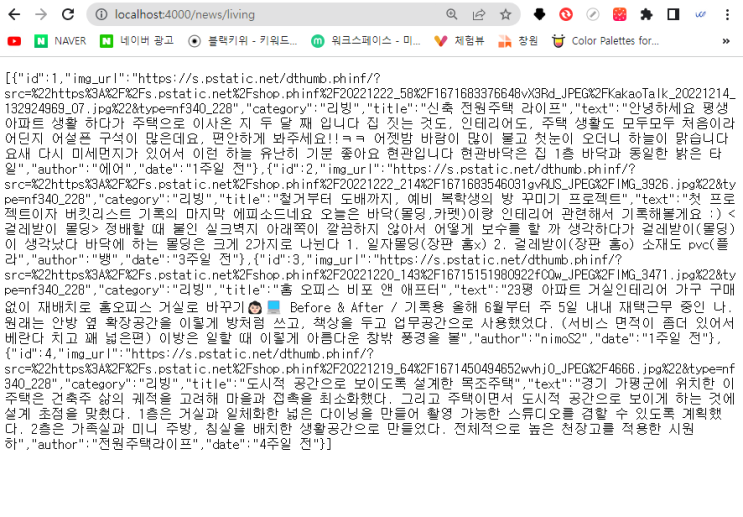Image resolution: width=743 pixels, height=517 pixels.
Task: Click the date text "4주일 전"
Action: tap(285, 444)
